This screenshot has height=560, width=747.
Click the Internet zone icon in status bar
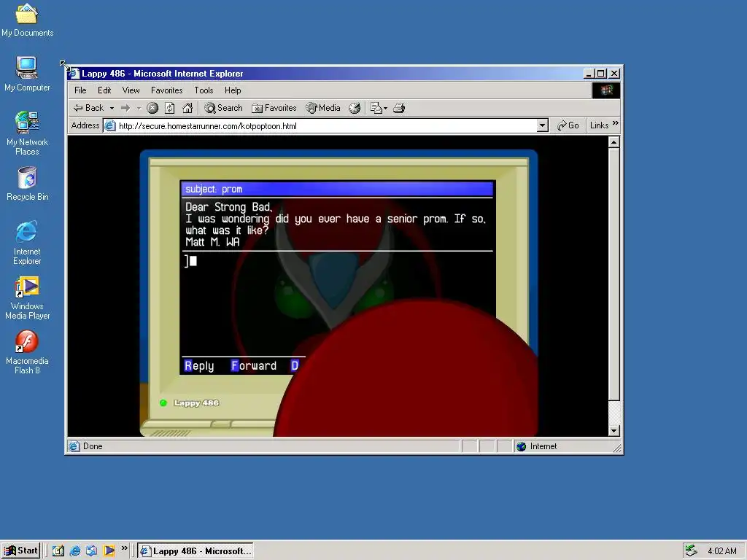(x=521, y=447)
